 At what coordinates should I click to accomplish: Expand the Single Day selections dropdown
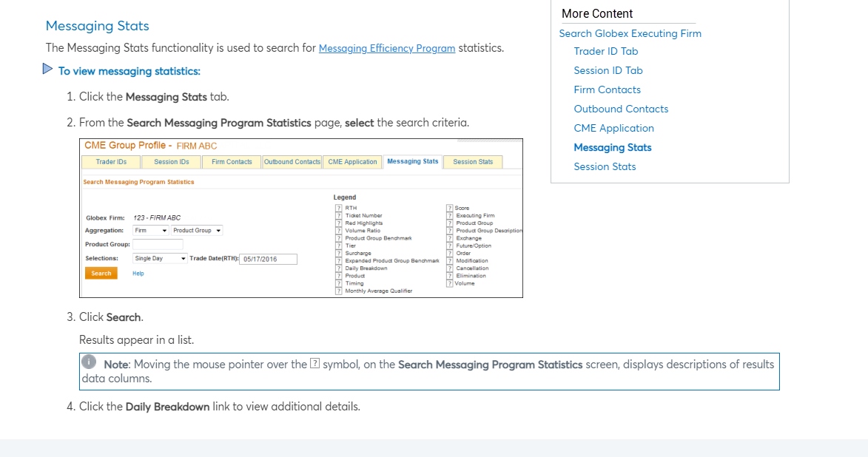pos(160,258)
